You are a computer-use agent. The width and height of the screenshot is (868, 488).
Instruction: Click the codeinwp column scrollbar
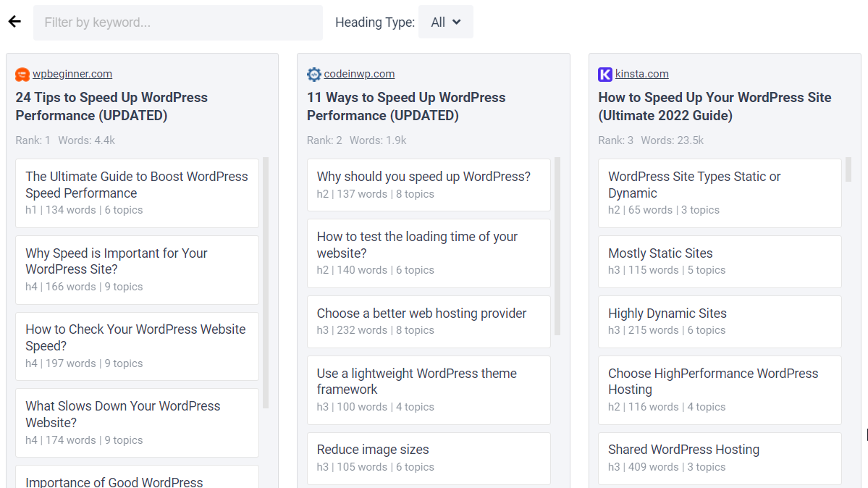tap(557, 246)
